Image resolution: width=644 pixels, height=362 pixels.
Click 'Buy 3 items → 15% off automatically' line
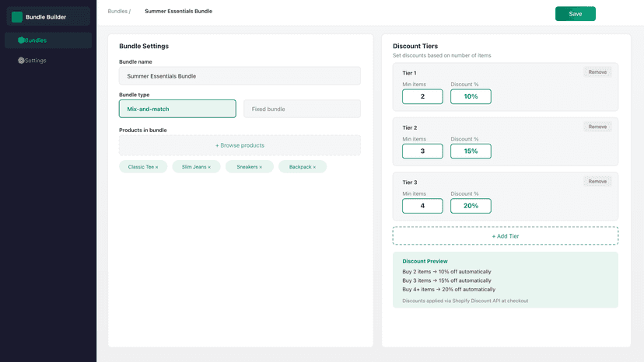[446, 280]
